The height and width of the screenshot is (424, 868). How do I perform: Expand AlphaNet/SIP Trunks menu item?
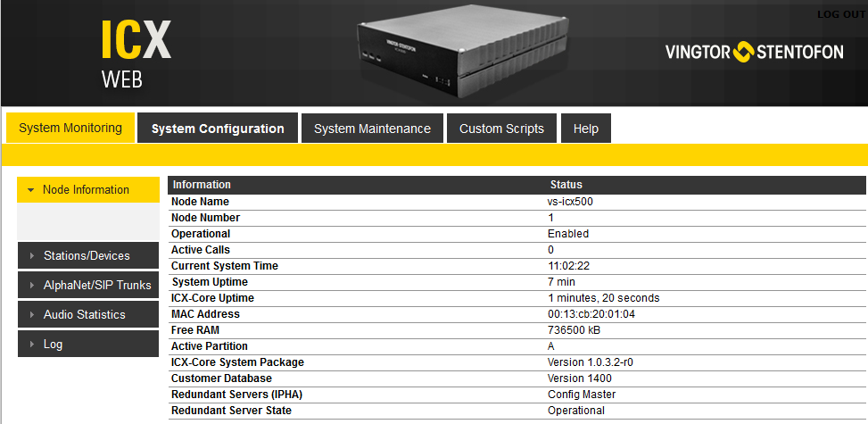97,285
